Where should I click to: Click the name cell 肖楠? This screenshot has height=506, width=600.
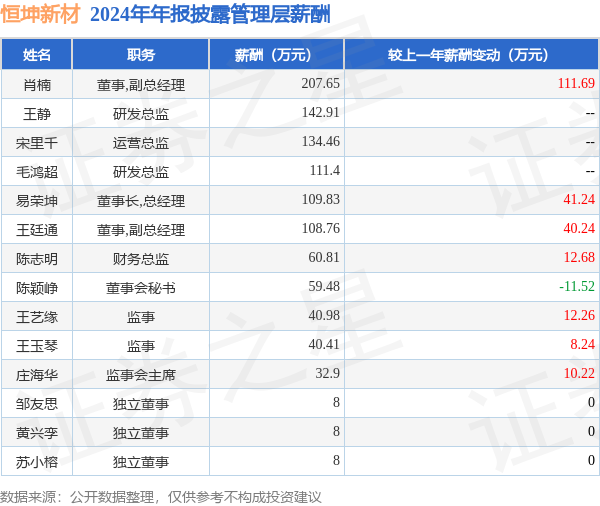click(37, 85)
